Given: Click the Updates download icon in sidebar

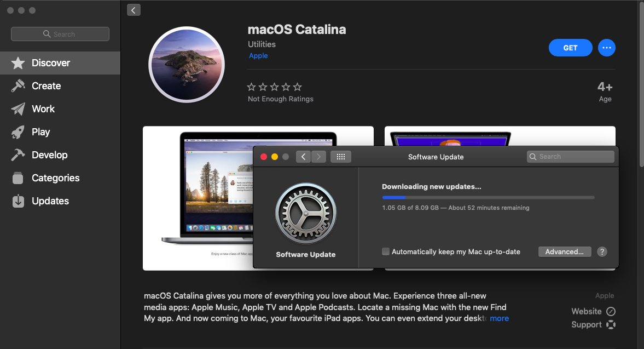Looking at the screenshot, I should [18, 201].
